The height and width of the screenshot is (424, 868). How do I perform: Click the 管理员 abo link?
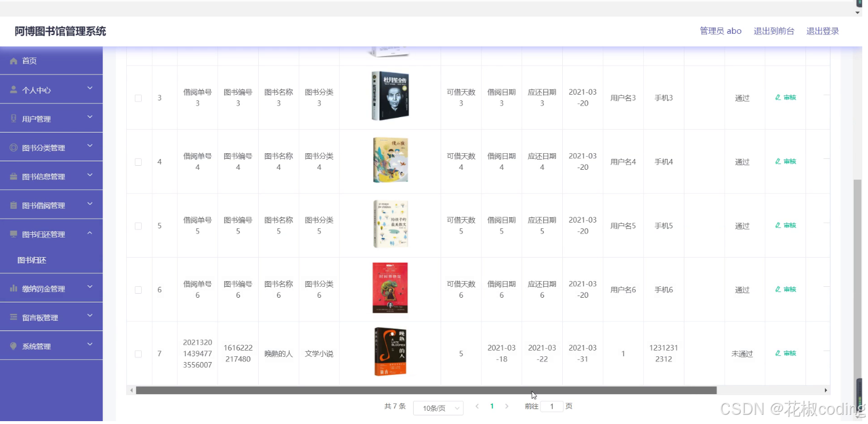click(x=721, y=31)
